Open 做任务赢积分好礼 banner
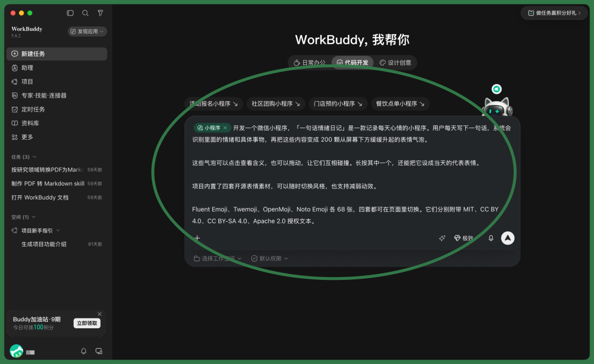594x364 pixels. tap(554, 13)
